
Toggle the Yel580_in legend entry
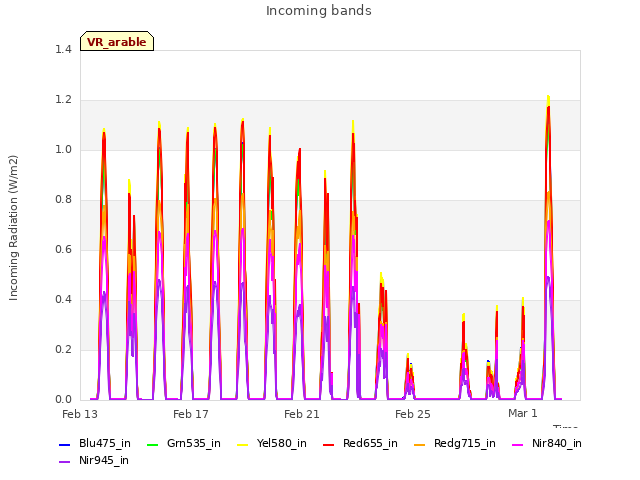pyautogui.click(x=272, y=443)
